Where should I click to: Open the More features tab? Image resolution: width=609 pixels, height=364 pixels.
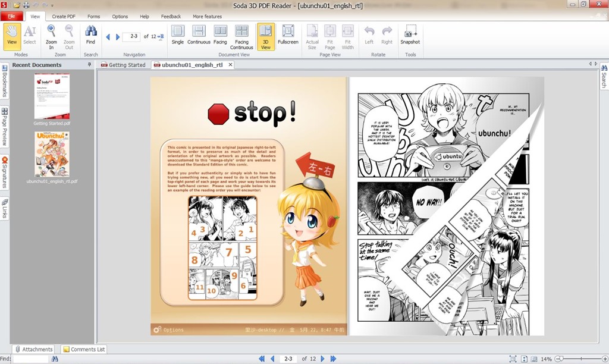tap(208, 16)
